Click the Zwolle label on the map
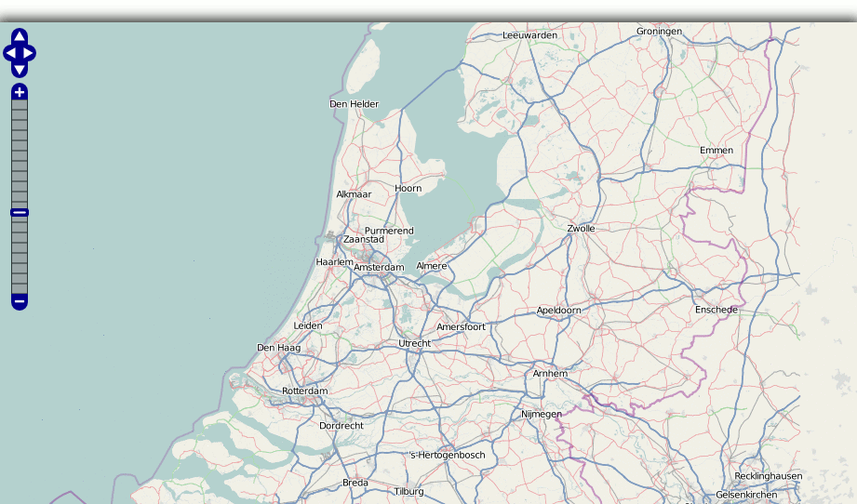The width and height of the screenshot is (857, 504). [581, 229]
